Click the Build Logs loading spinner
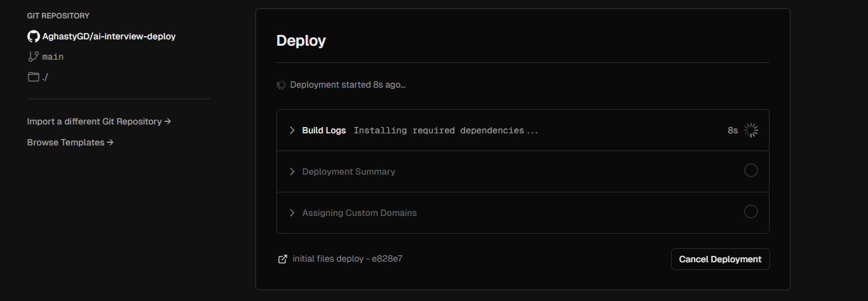 click(751, 130)
